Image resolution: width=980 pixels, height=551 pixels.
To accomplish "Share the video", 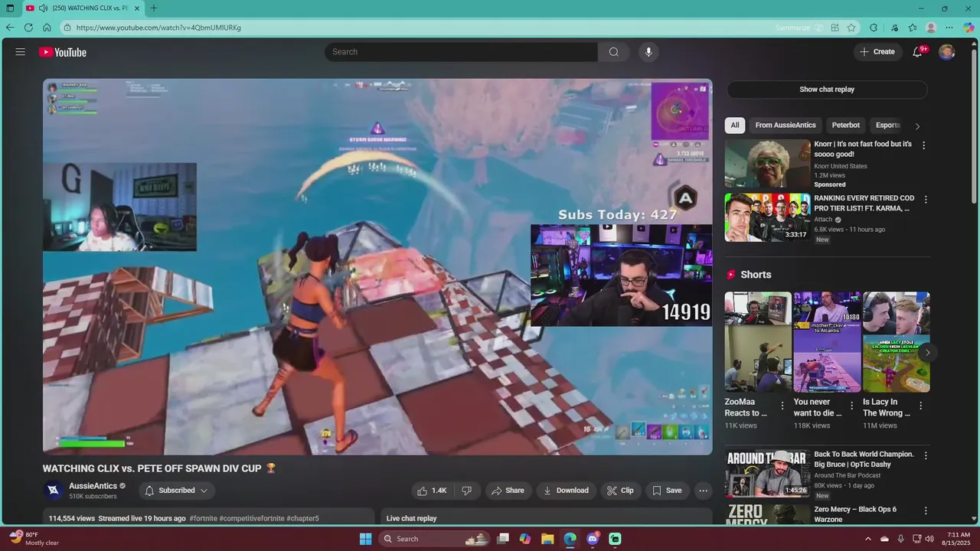I will pos(508,491).
